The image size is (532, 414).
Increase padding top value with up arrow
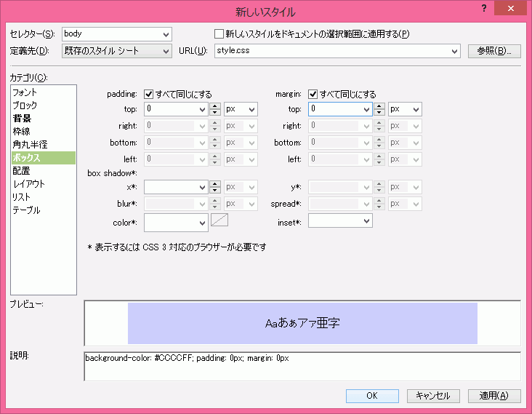click(x=215, y=106)
